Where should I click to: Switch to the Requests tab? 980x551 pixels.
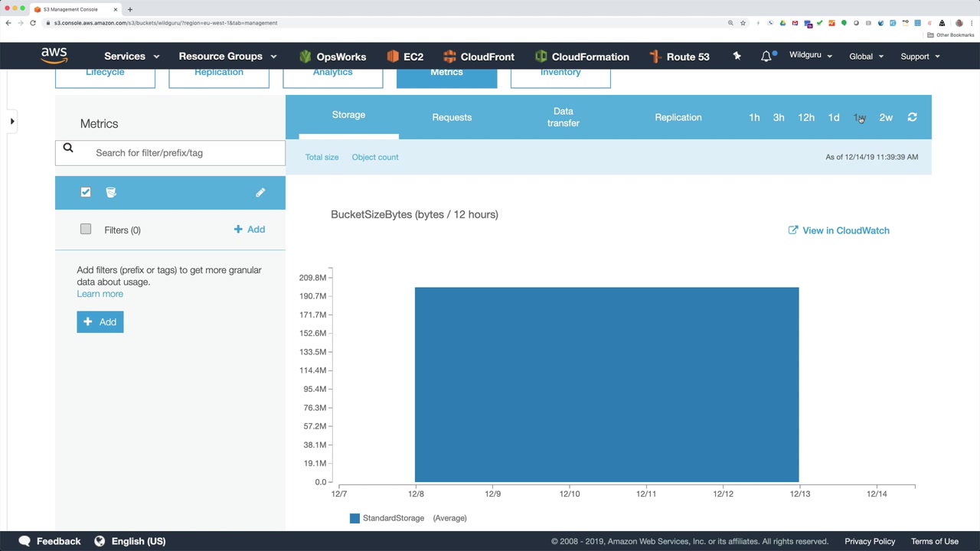point(452,117)
